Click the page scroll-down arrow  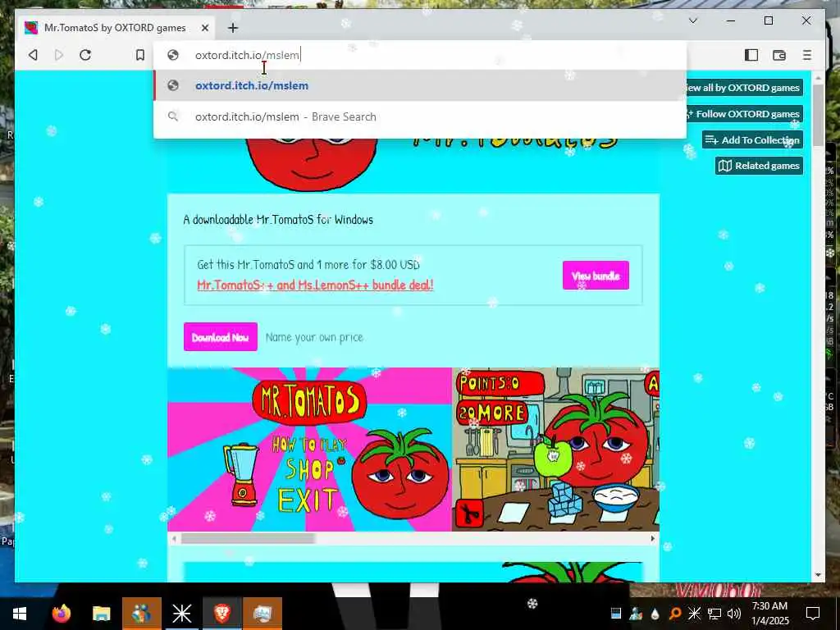[x=818, y=575]
